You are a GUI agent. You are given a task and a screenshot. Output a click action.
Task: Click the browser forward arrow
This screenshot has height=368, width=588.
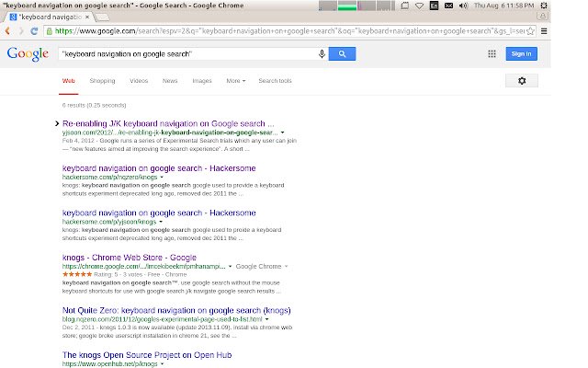point(20,31)
